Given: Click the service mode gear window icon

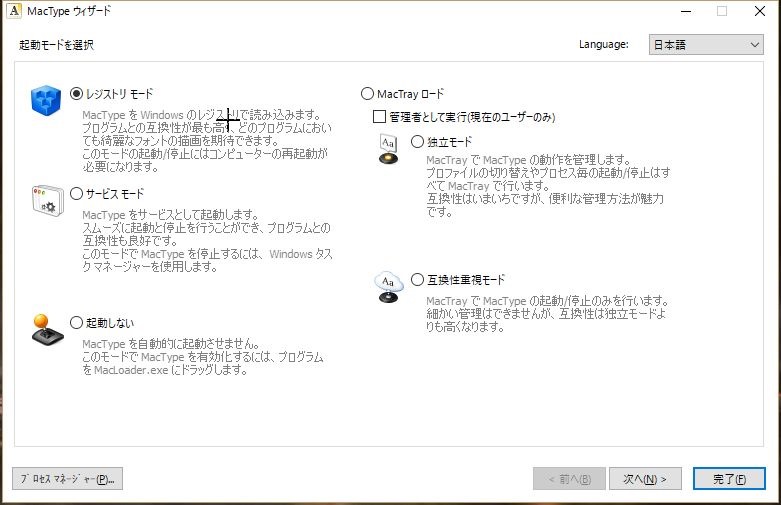Looking at the screenshot, I should (x=48, y=201).
